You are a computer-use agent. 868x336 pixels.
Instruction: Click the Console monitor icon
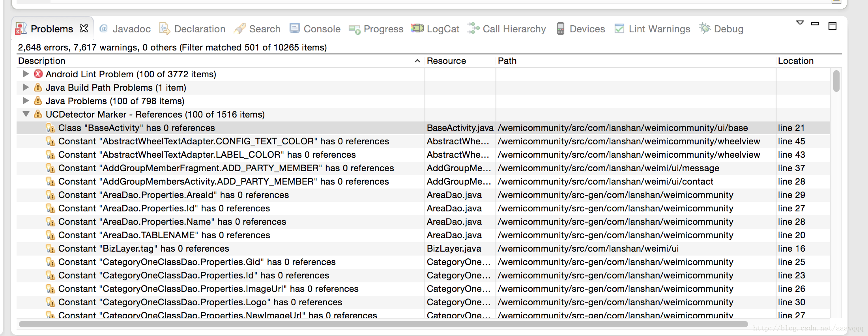click(294, 28)
